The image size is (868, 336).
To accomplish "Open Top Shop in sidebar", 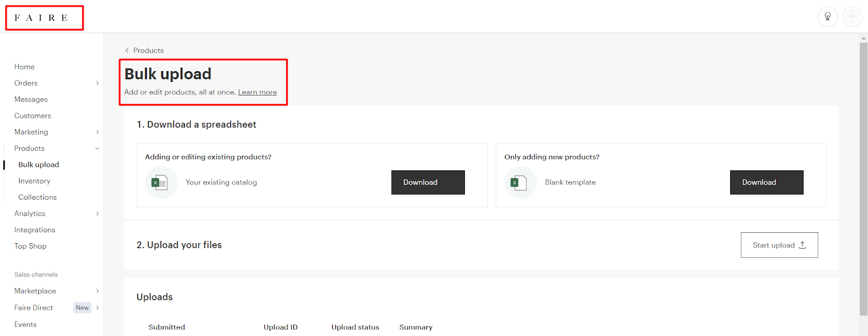I will pos(30,246).
